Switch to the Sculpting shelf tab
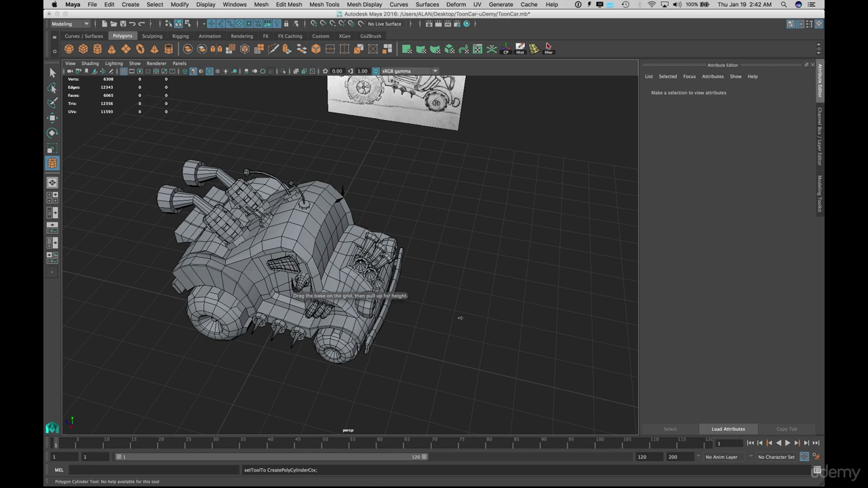 152,36
